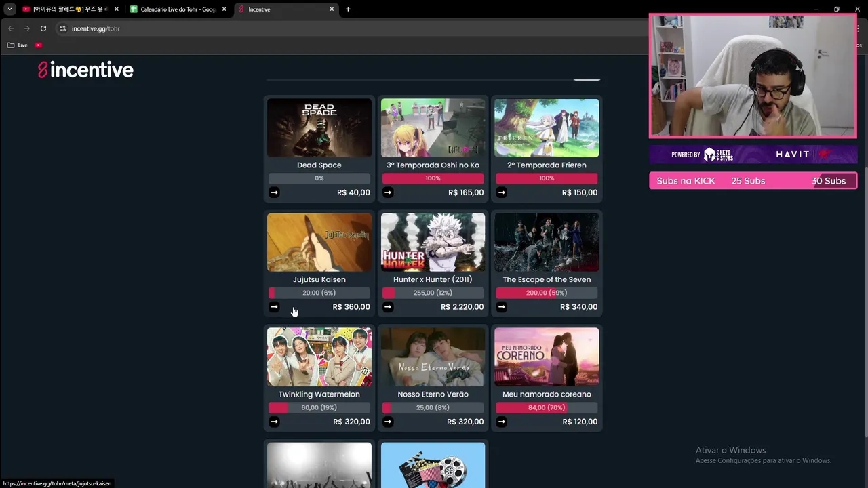868x488 pixels.
Task: Click the Jujutsu Kaisen title
Action: point(319,279)
